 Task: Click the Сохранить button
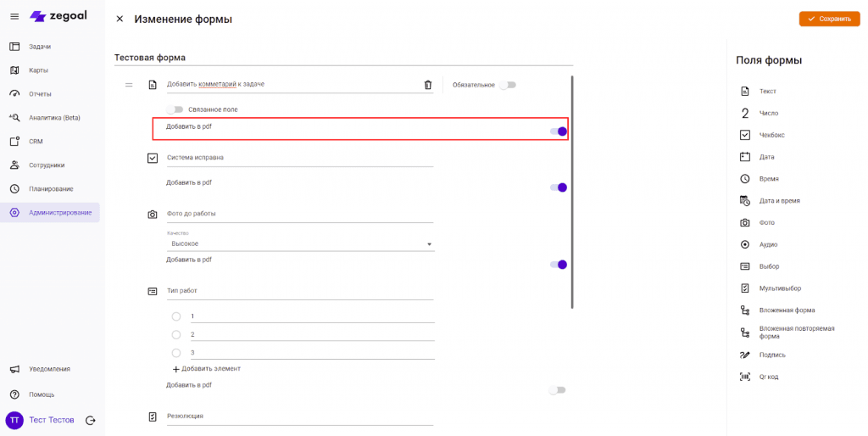(828, 19)
